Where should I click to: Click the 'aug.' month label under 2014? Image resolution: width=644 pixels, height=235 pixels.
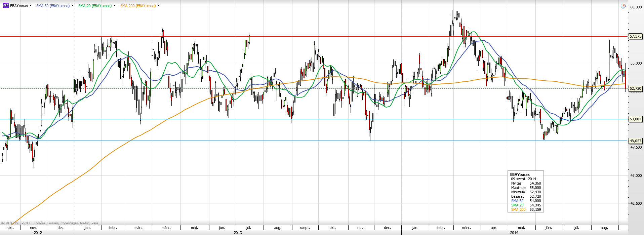(x=604, y=228)
